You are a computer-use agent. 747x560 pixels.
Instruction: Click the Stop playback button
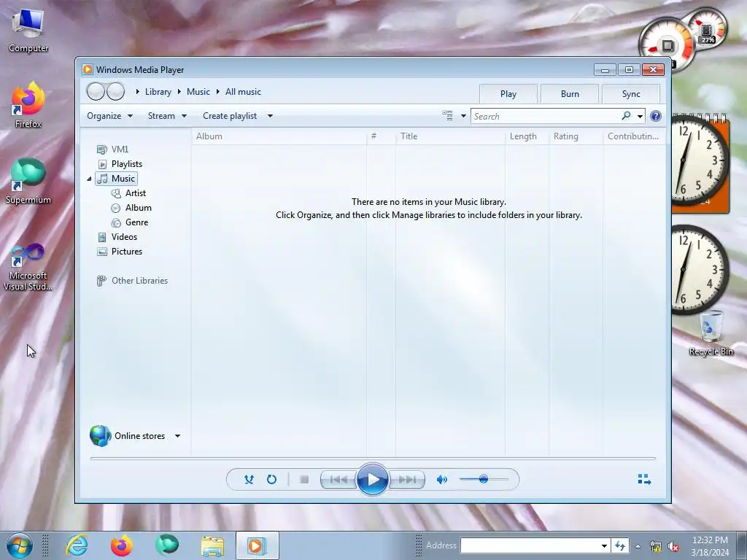pyautogui.click(x=304, y=480)
